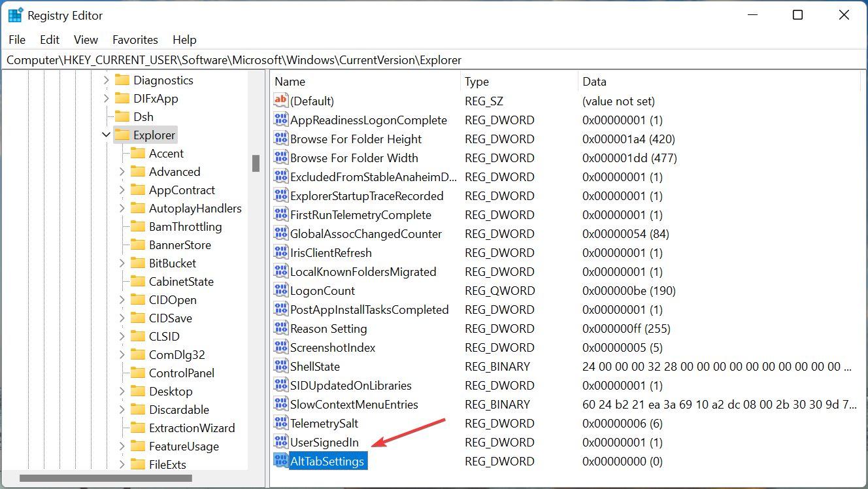The image size is (868, 489).
Task: Click the DWORD icon beside AltTabSettings
Action: pyautogui.click(x=282, y=461)
